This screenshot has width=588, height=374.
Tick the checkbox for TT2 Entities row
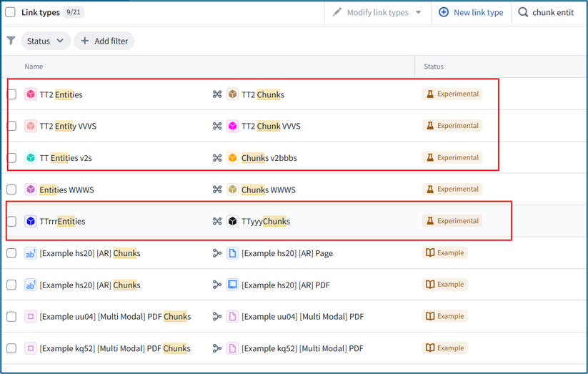click(x=11, y=94)
